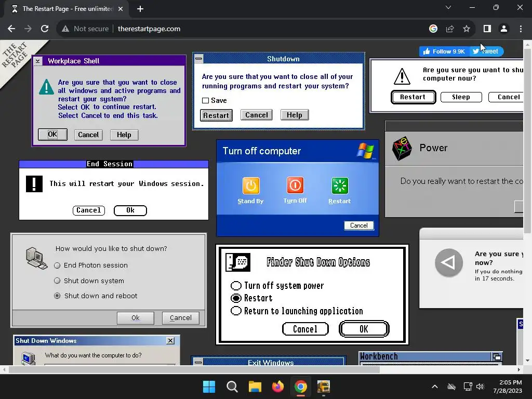Show hidden system tray icons chevron

[x=435, y=387]
